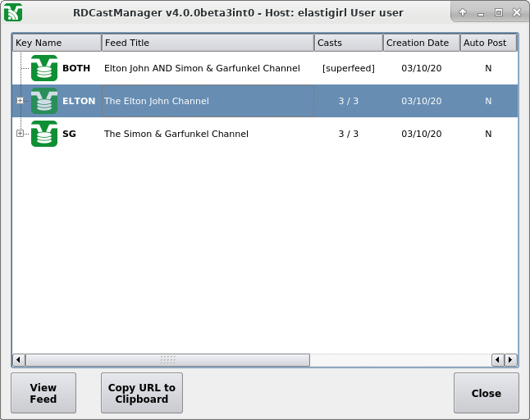Sort by the Key Name column header
This screenshot has width=530, height=420.
click(56, 43)
